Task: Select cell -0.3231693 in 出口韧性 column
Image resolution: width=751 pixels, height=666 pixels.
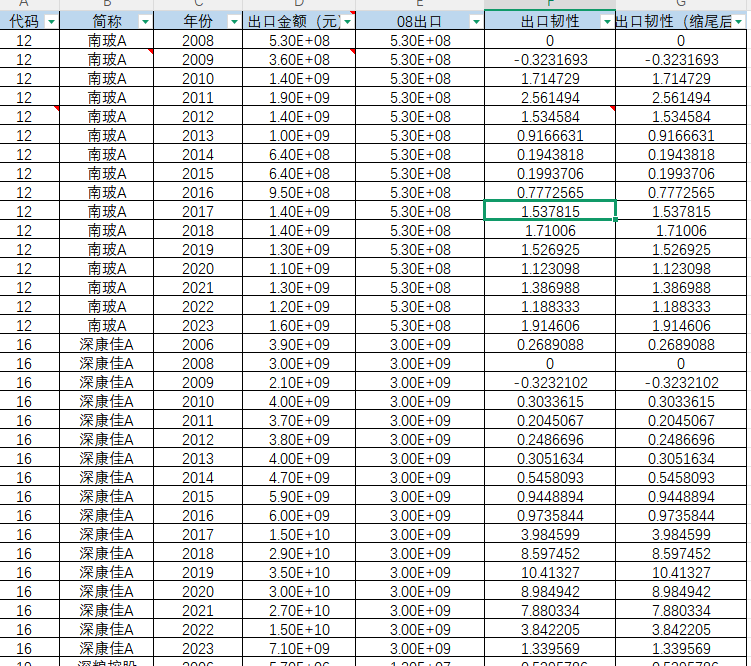Action: pyautogui.click(x=550, y=59)
